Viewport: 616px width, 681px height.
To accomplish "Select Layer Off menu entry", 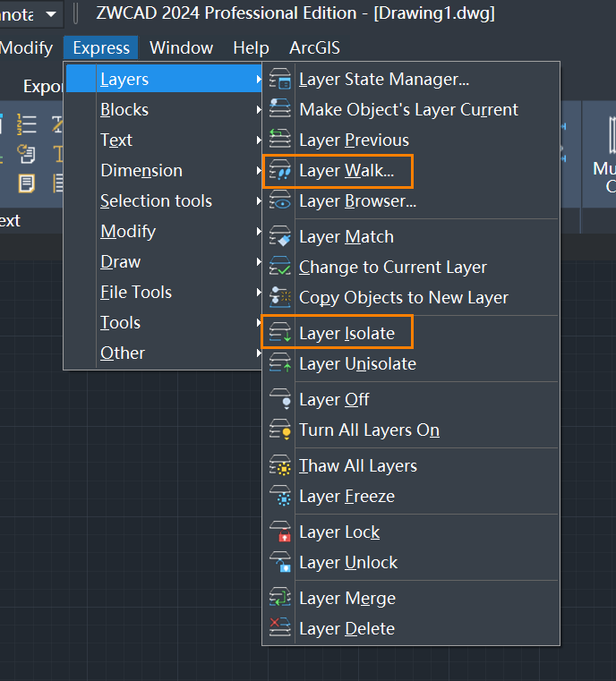I will point(411,400).
